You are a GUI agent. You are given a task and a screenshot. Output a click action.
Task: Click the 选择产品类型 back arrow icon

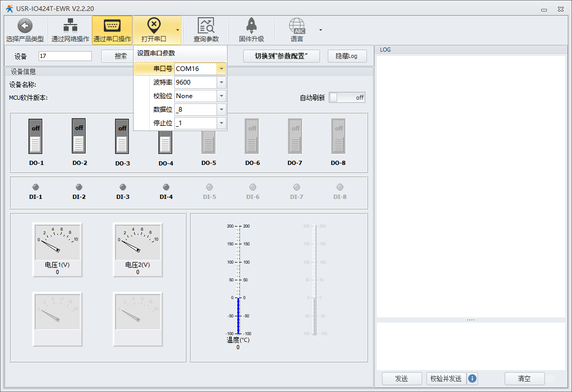[x=25, y=26]
